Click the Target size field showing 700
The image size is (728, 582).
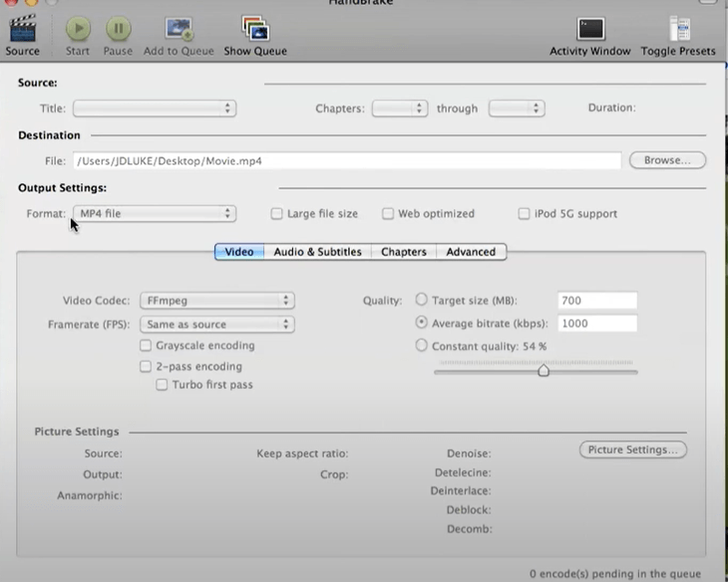(597, 300)
